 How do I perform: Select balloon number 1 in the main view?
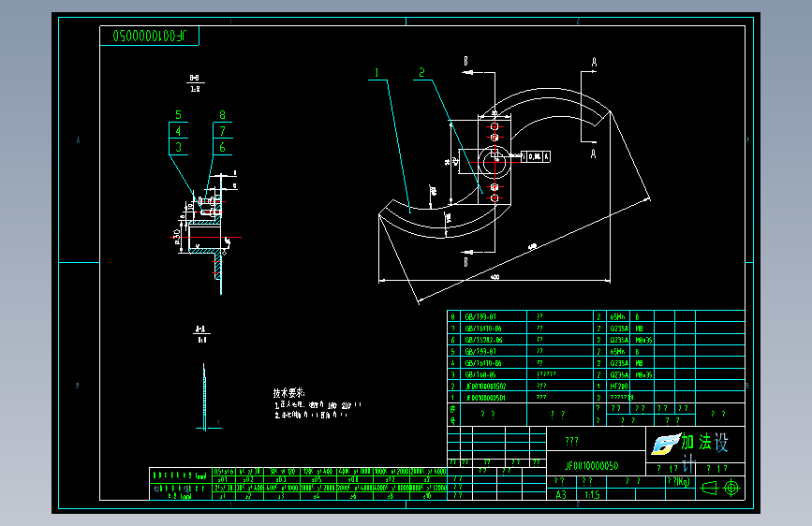pyautogui.click(x=376, y=73)
